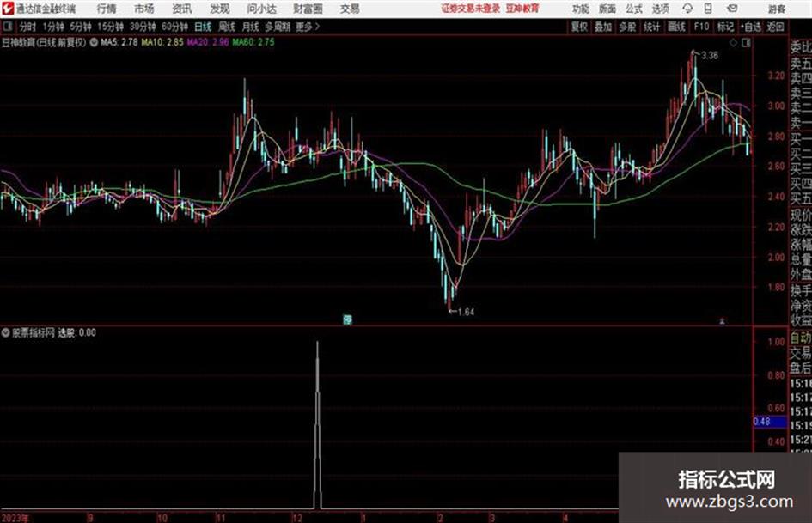812x523 pixels.
Task: Toggle the left panel layout icon
Action: 8,27
